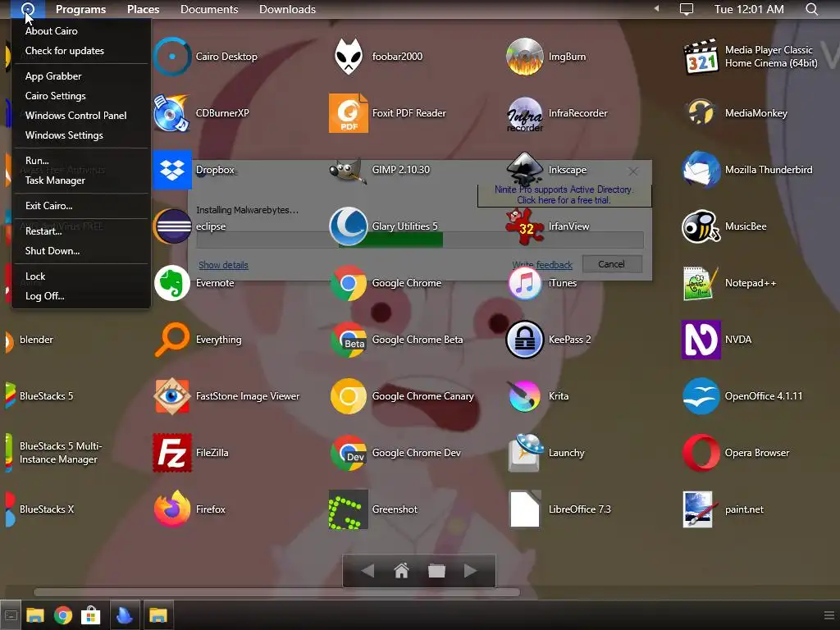
Task: Open search magnifier in the top bar
Action: (811, 9)
